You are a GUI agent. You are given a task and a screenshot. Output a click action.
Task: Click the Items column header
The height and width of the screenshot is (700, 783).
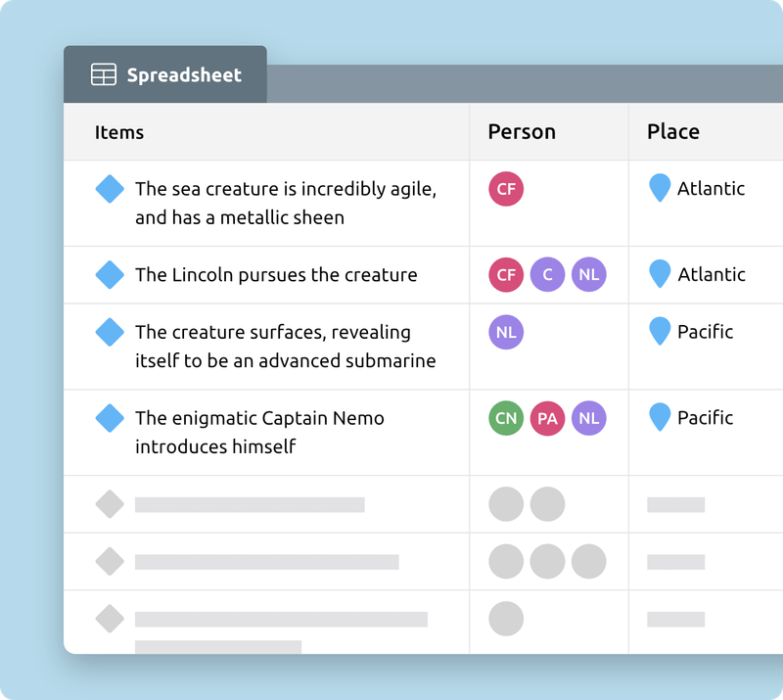[119, 133]
